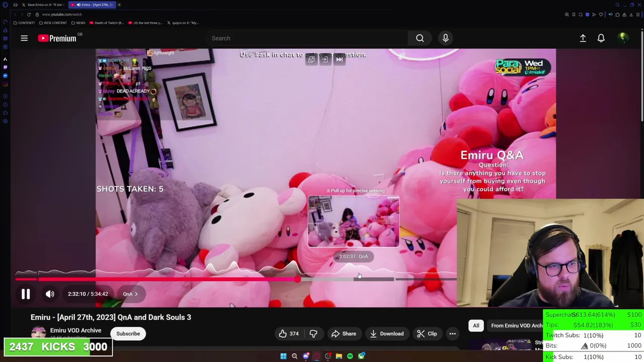
Task: Click the search magnifier button
Action: (x=420, y=38)
